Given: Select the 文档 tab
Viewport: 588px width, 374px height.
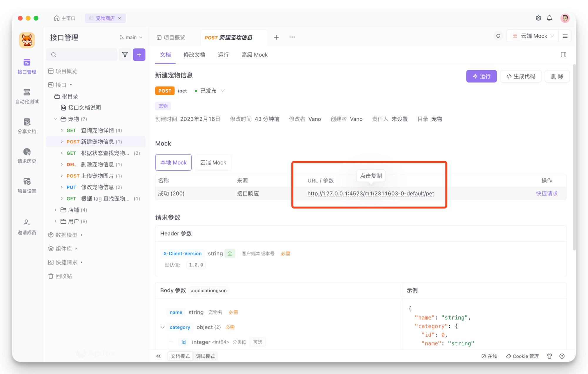Looking at the screenshot, I should coord(165,55).
